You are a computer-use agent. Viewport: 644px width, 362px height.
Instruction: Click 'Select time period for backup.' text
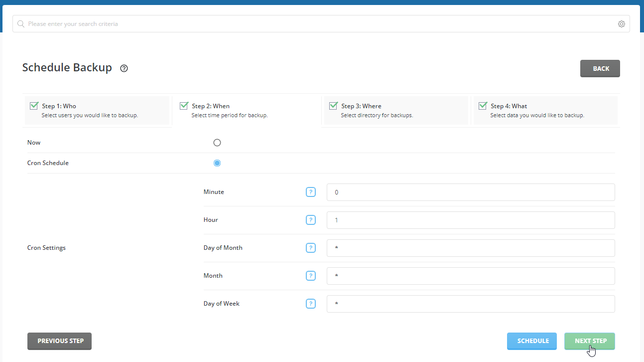pos(230,115)
